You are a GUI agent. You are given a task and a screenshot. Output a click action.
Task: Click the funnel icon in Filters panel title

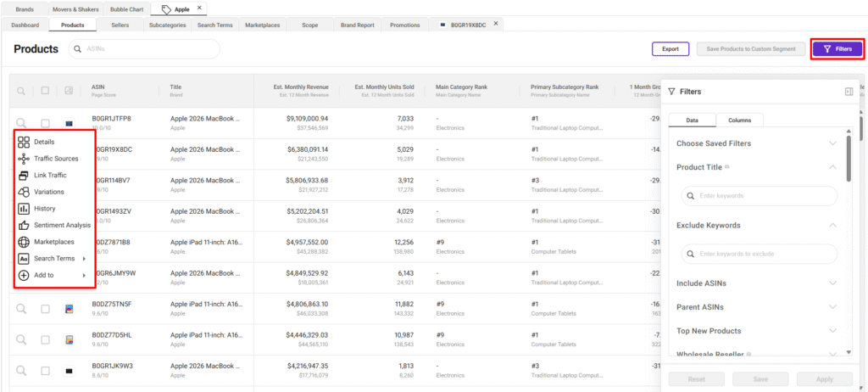(x=671, y=92)
